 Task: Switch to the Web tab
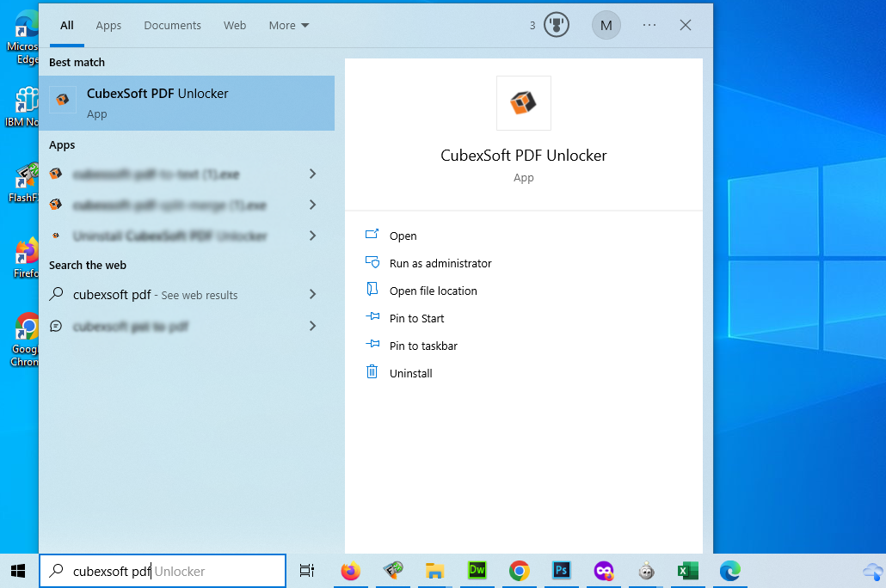tap(235, 26)
